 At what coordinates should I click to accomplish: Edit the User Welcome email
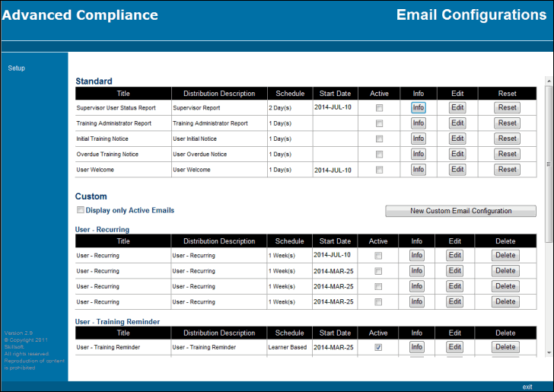coord(457,170)
